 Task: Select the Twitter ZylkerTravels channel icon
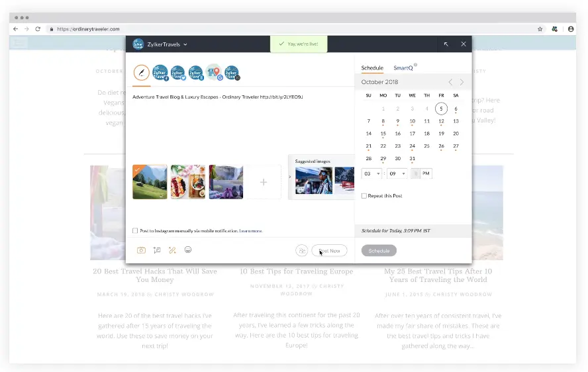click(177, 73)
